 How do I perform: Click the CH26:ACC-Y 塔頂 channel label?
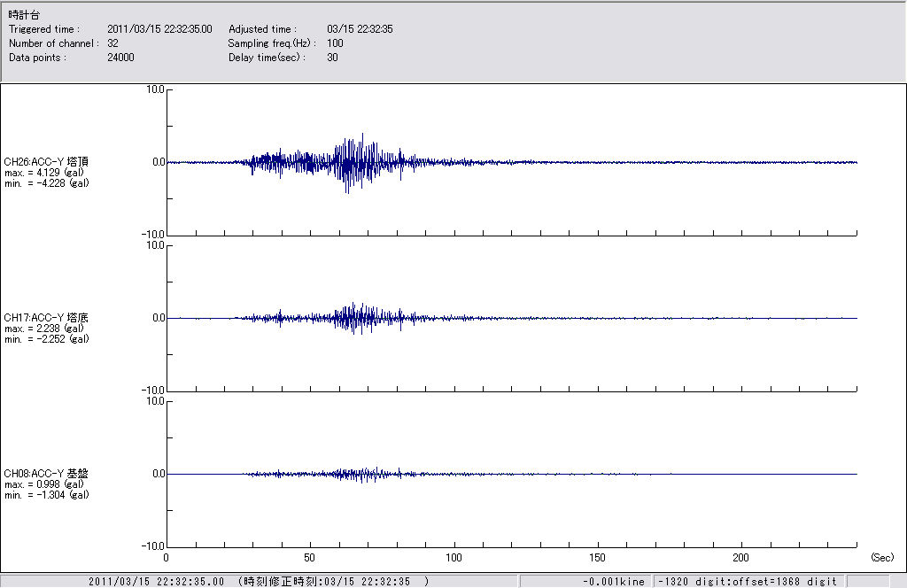46,161
